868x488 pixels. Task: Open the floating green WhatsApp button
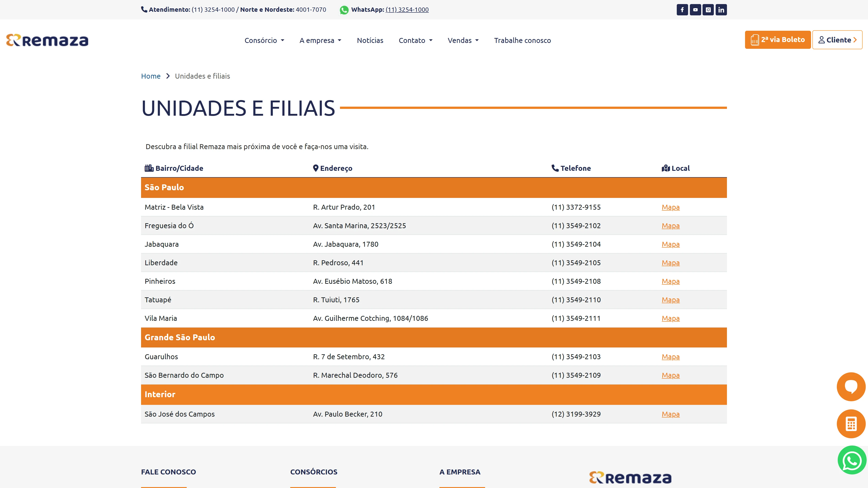pyautogui.click(x=852, y=460)
